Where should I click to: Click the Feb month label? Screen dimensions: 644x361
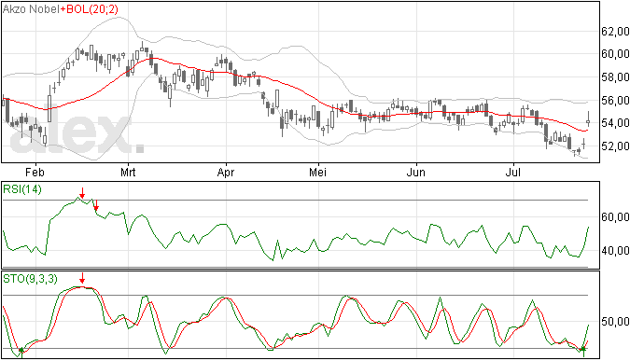coord(35,173)
